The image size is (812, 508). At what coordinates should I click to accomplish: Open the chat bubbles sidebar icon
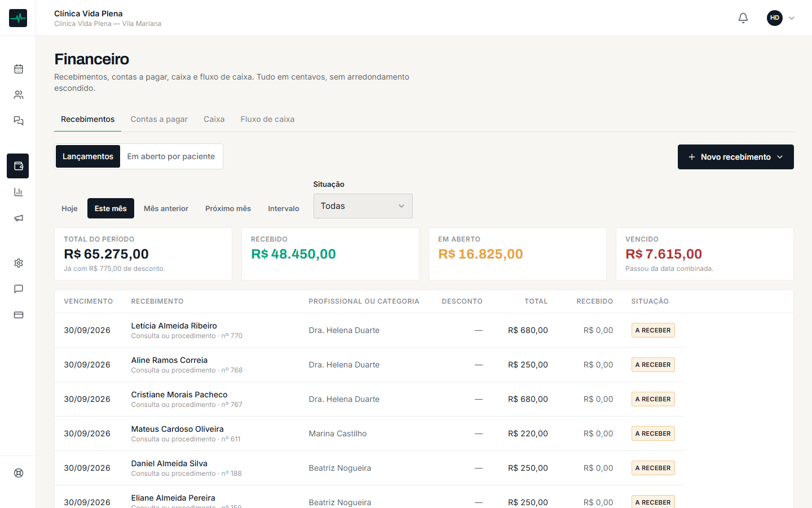click(19, 121)
